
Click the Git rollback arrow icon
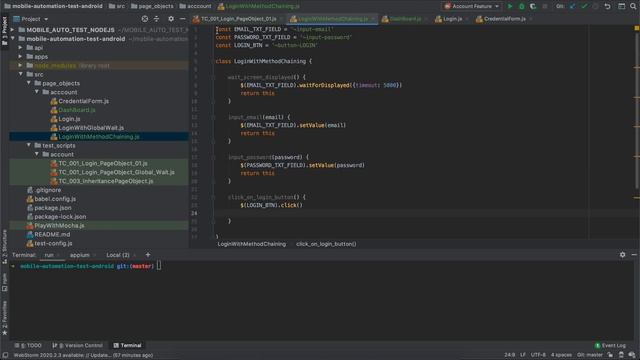pos(607,6)
